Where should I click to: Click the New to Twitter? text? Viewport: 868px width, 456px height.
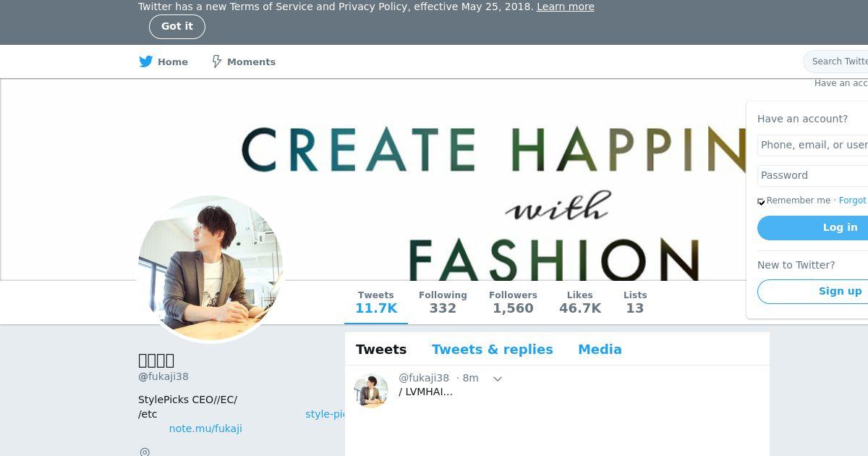coord(796,265)
